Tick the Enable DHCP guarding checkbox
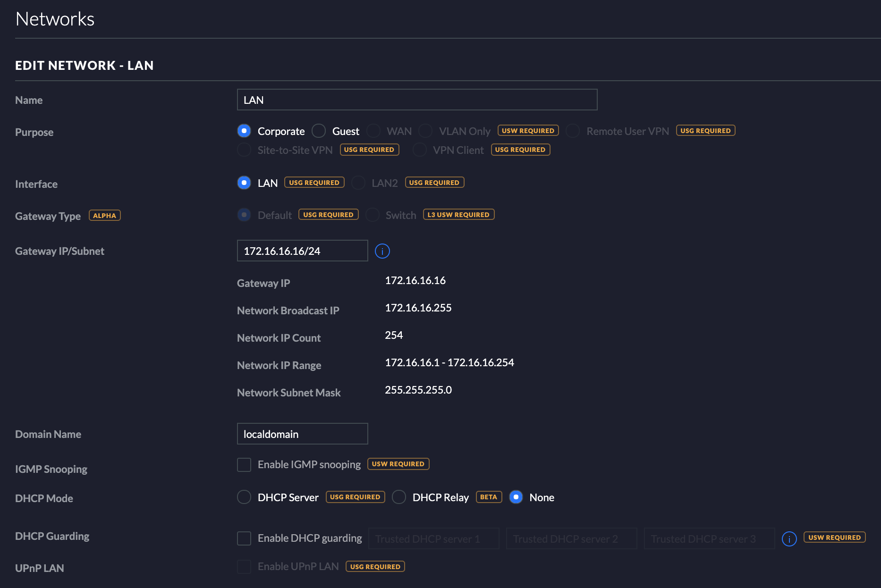This screenshot has width=881, height=588. pos(244,538)
